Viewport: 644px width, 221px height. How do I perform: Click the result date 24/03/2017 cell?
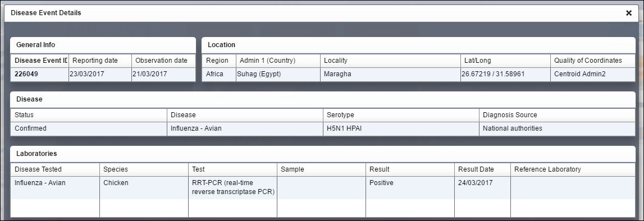pyautogui.click(x=483, y=188)
